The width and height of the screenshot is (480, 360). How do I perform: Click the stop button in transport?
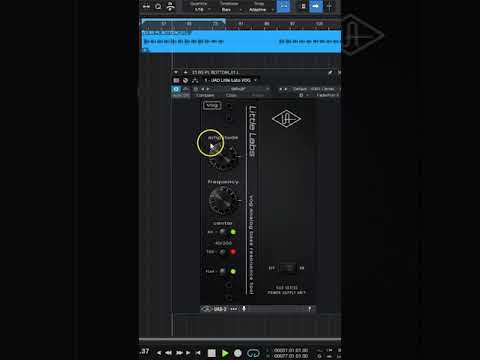(212, 353)
